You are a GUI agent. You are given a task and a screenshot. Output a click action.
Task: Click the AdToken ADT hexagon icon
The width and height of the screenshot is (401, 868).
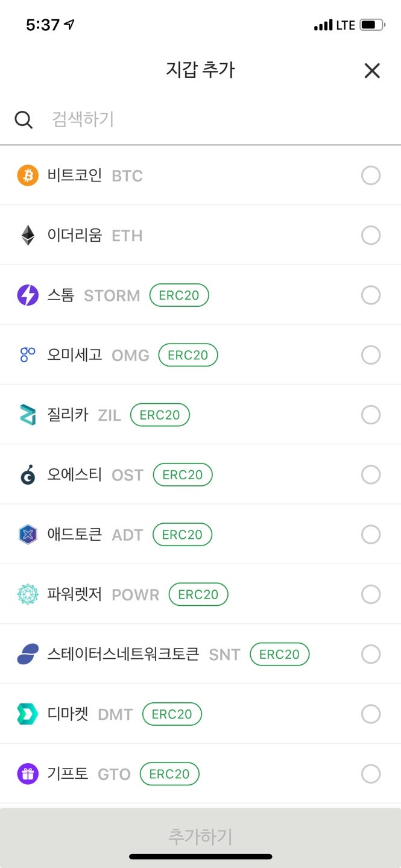28,534
